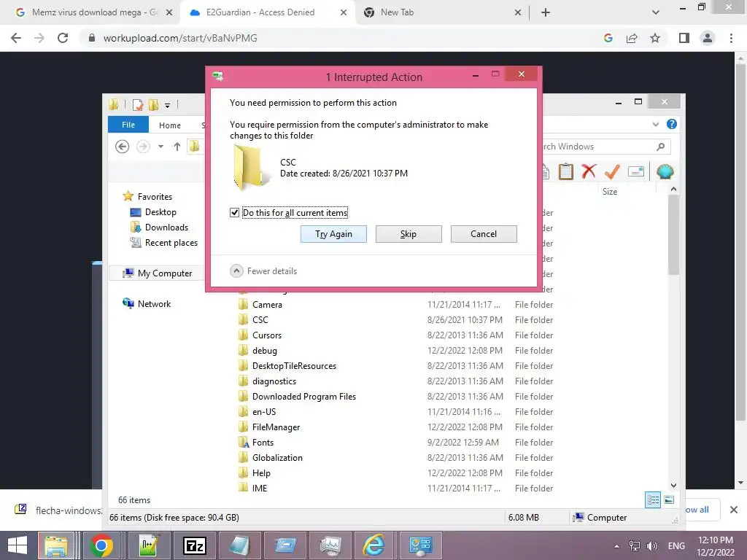Image resolution: width=747 pixels, height=560 pixels.
Task: Reload the workupload page in Chrome
Action: [63, 38]
